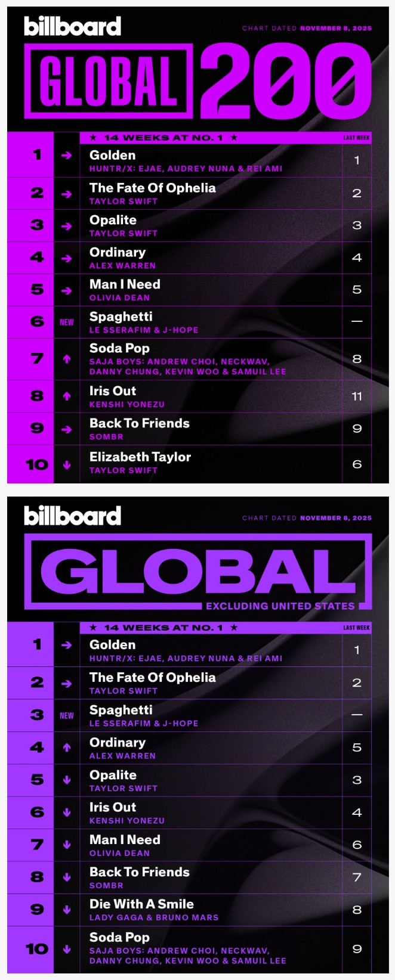
Task: Click the down arrow beside Opalite in the Excluding US chart
Action: (67, 780)
